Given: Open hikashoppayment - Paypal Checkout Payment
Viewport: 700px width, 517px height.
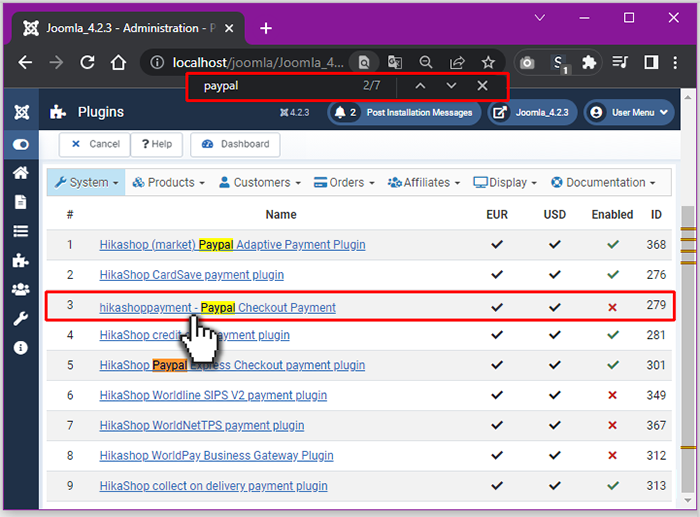Looking at the screenshot, I should click(x=217, y=308).
